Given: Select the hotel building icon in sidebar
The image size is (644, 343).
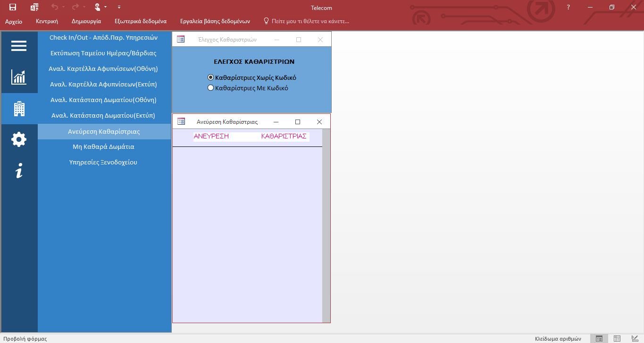Looking at the screenshot, I should [19, 109].
